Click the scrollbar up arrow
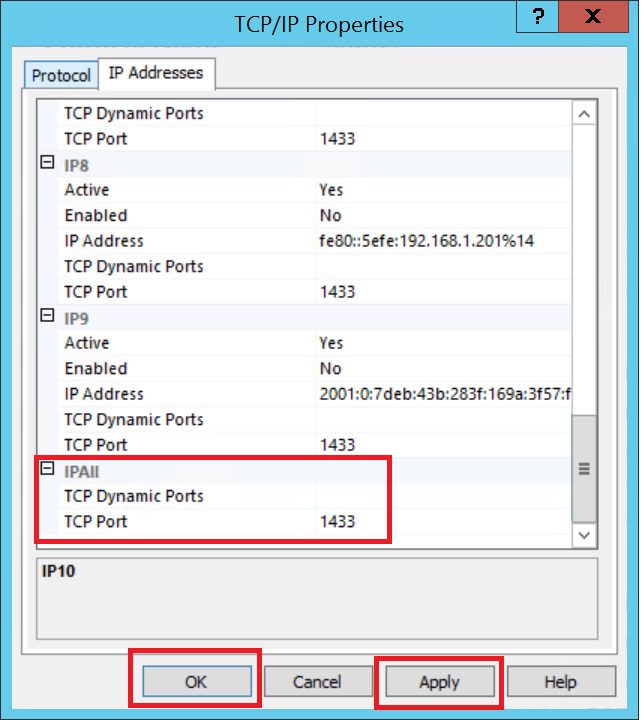The image size is (642, 720). point(584,114)
